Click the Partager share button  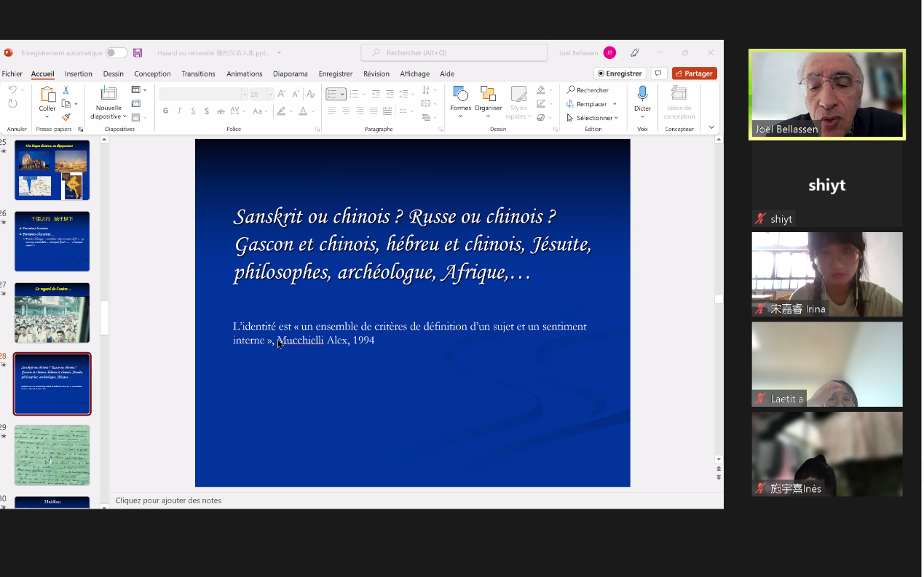pyautogui.click(x=694, y=73)
